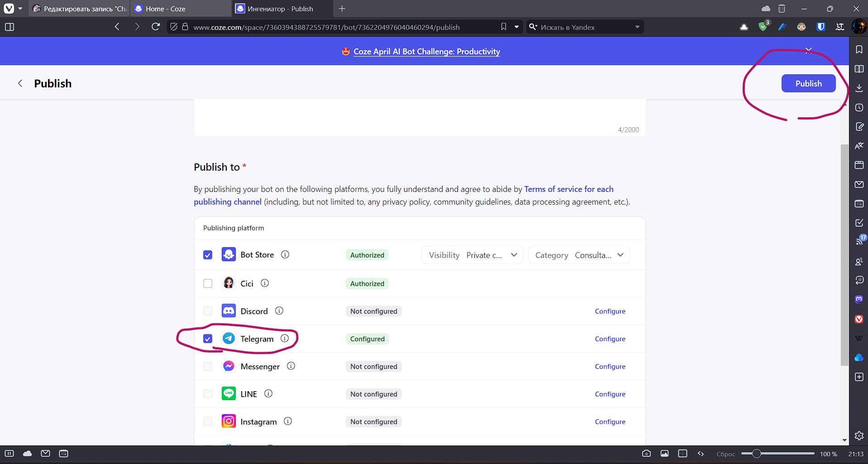
Task: Configure the Messenger platform
Action: click(x=610, y=366)
